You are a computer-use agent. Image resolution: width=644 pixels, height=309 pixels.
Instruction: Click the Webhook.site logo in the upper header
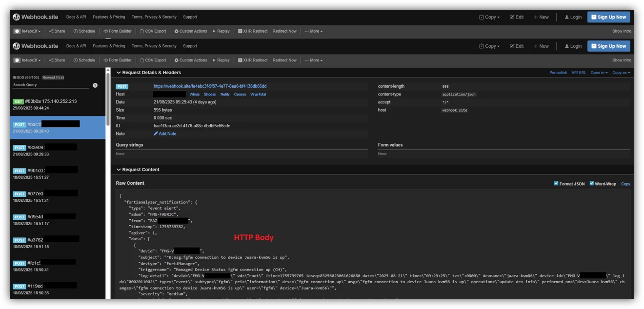click(36, 17)
